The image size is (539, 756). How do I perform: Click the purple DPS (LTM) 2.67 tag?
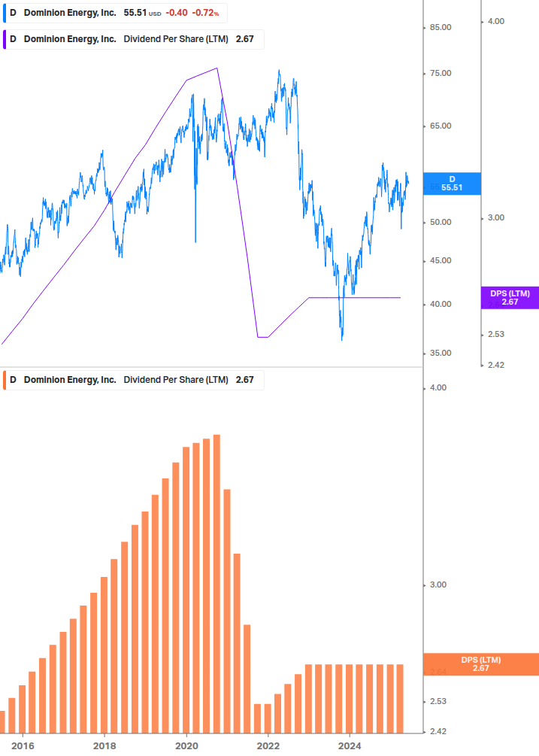point(510,298)
